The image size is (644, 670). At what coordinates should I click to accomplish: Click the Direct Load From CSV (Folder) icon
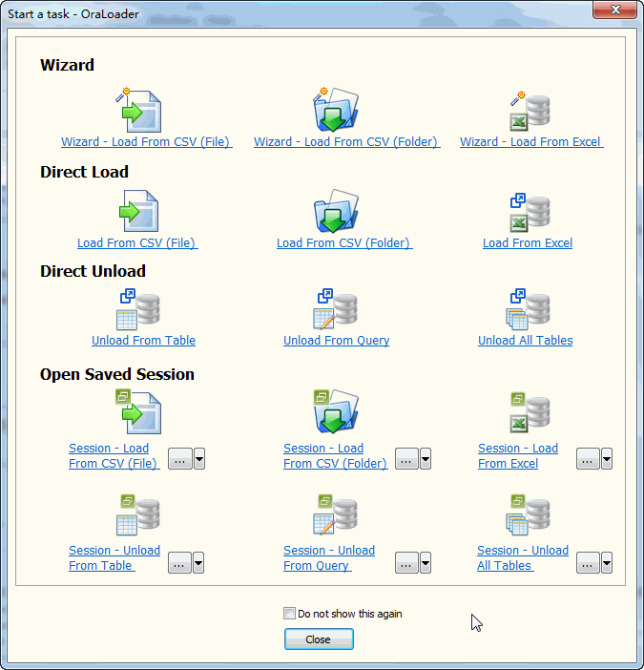(x=336, y=211)
